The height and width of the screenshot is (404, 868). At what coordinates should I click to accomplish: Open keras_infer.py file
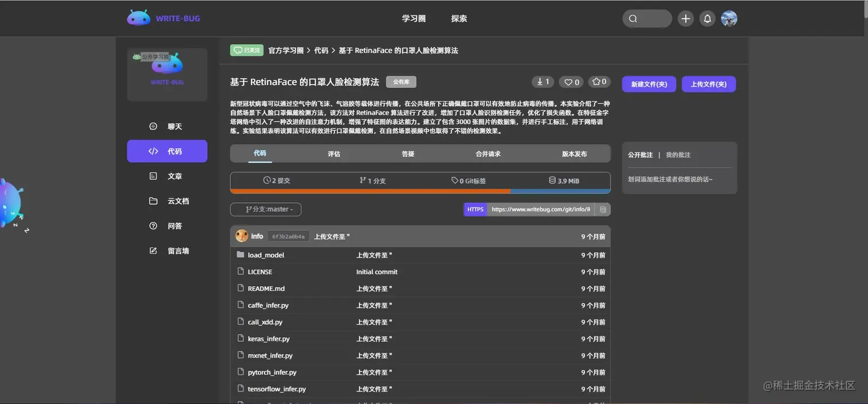[269, 338]
